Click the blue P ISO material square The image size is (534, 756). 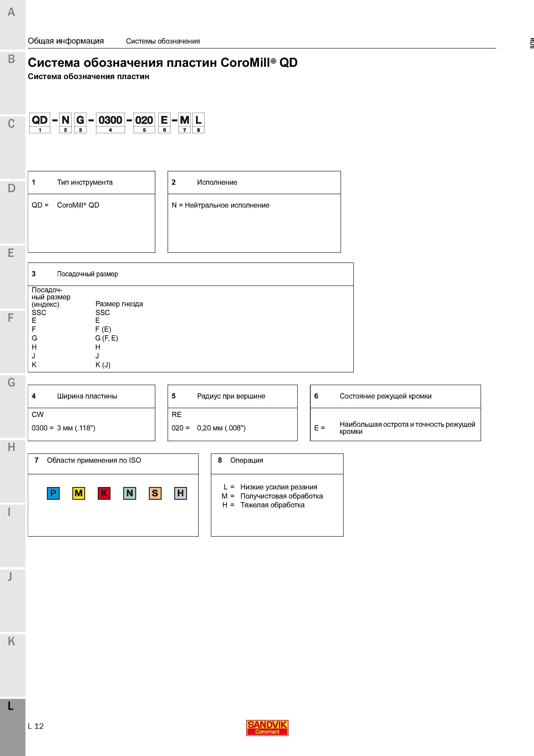53,493
